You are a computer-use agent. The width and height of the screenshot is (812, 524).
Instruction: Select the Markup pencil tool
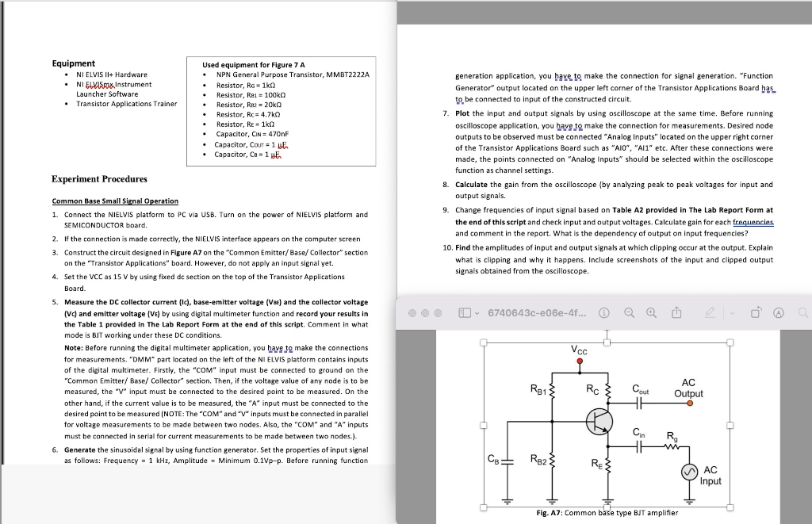[x=711, y=313]
